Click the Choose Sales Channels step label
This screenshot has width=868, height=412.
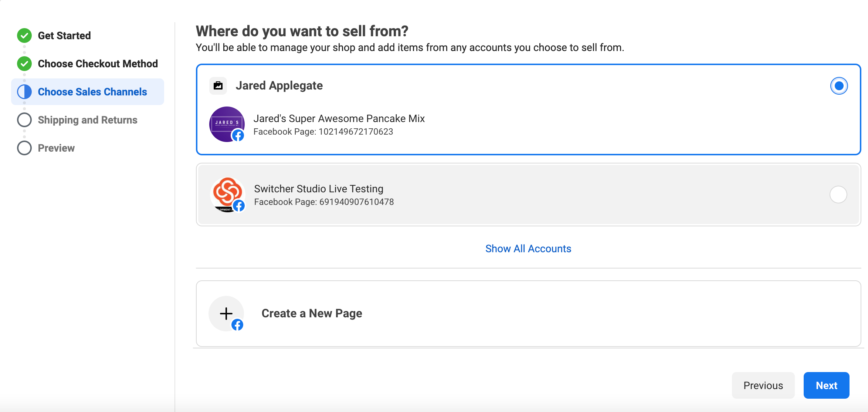92,91
